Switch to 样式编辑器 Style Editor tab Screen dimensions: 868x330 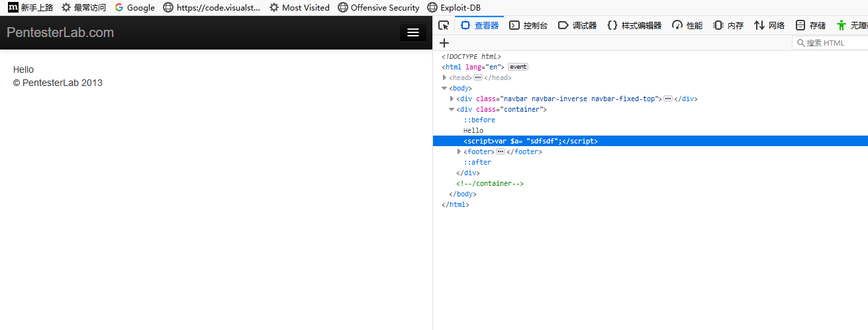(634, 26)
